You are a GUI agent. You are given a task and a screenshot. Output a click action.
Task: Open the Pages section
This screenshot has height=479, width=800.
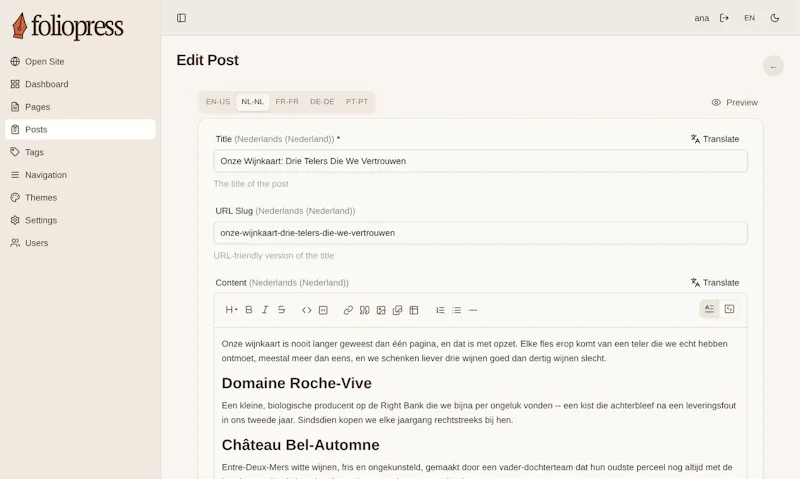pyautogui.click(x=80, y=107)
